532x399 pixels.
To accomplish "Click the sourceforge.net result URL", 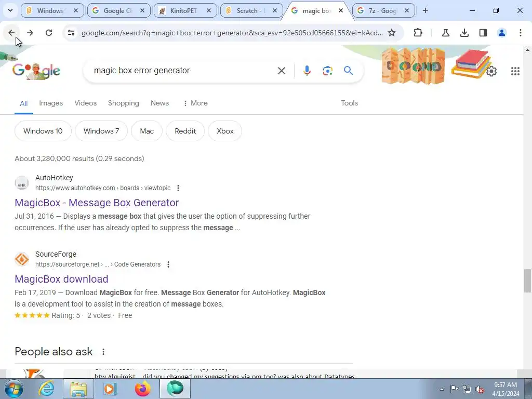I will 98,264.
